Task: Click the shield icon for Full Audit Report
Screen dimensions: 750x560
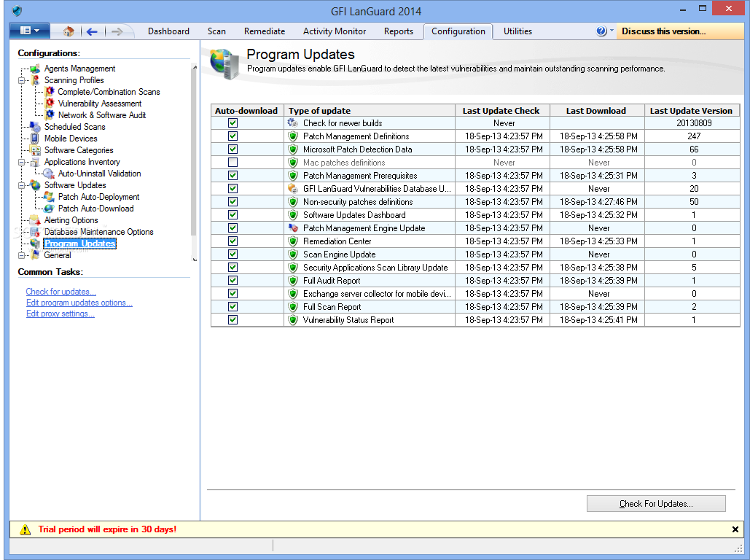Action: click(x=293, y=281)
